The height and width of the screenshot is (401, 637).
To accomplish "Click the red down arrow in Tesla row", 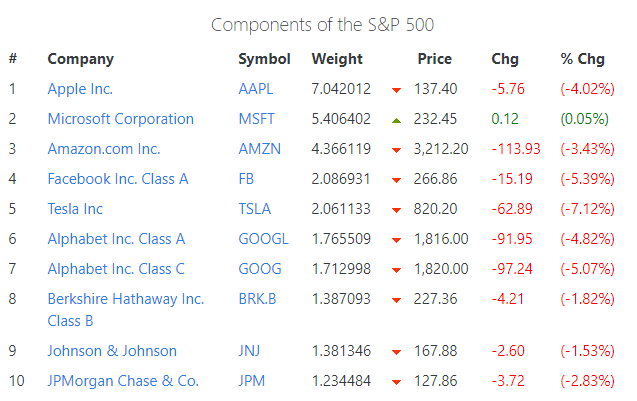I will pyautogui.click(x=397, y=210).
